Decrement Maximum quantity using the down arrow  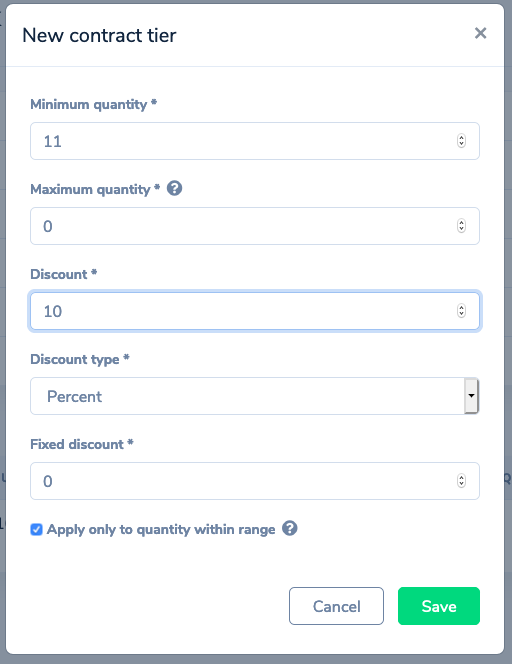461,230
